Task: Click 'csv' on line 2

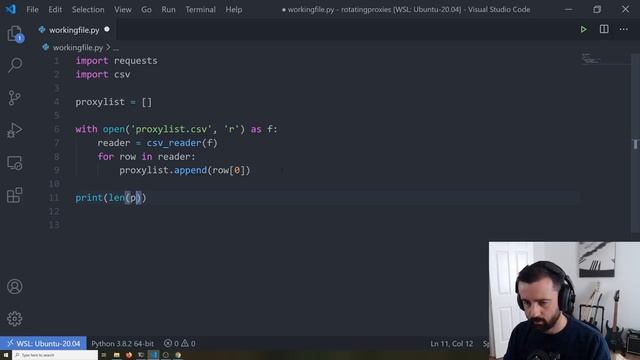Action: pos(122,75)
